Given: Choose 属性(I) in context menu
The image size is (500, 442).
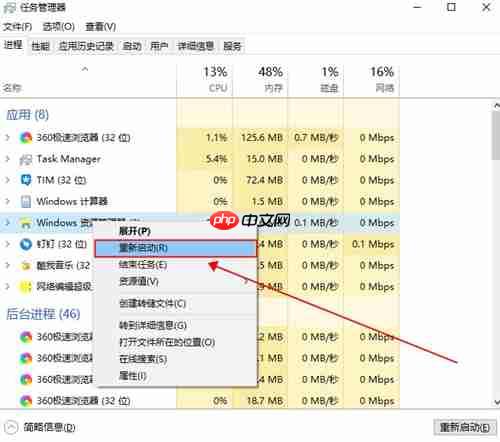Looking at the screenshot, I should pos(176,376).
